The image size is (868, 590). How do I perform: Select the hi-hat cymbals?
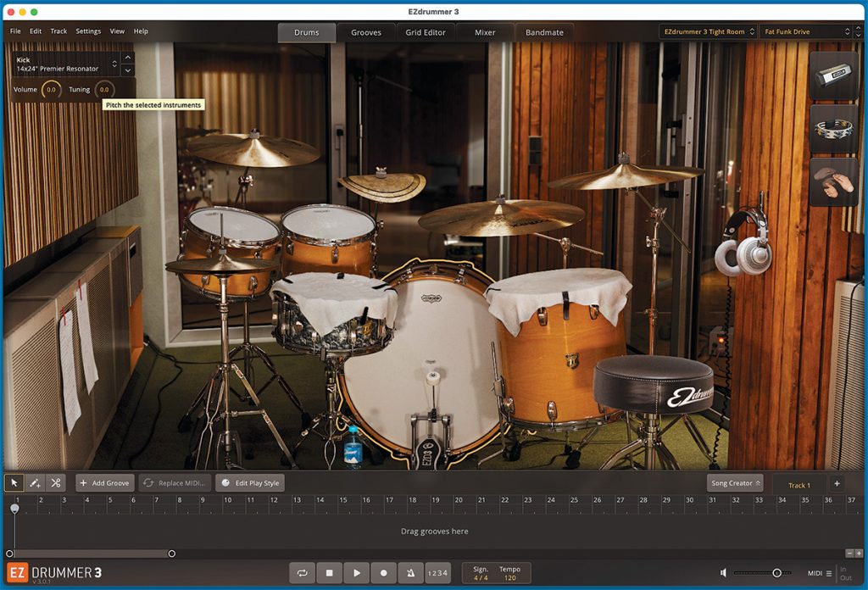coord(221,265)
